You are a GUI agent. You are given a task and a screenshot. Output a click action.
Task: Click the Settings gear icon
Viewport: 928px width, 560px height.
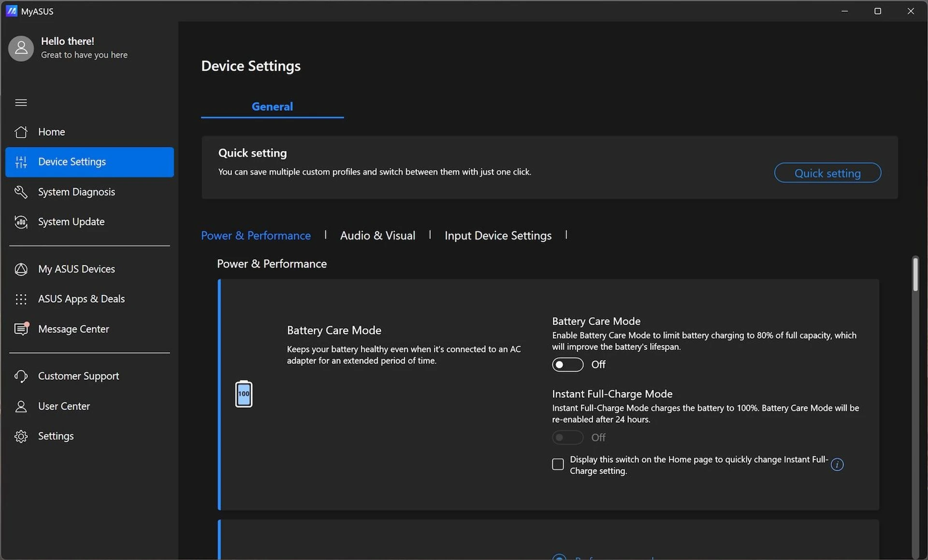[x=21, y=436]
